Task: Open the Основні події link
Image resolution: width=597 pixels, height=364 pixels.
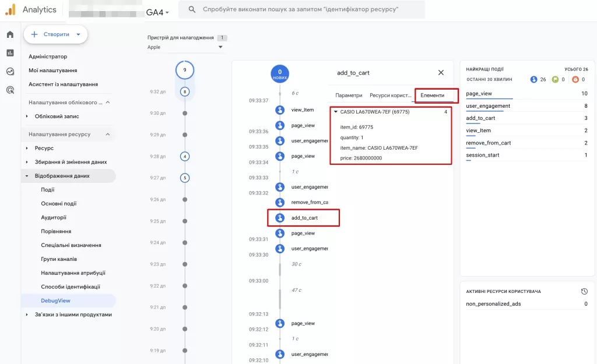Action: pos(59,203)
